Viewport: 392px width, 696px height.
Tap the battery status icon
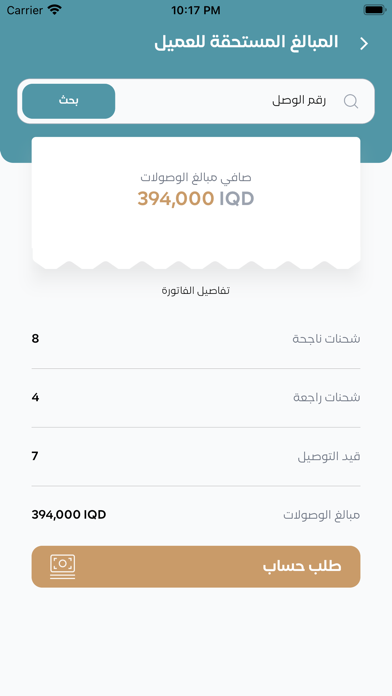[x=374, y=10]
